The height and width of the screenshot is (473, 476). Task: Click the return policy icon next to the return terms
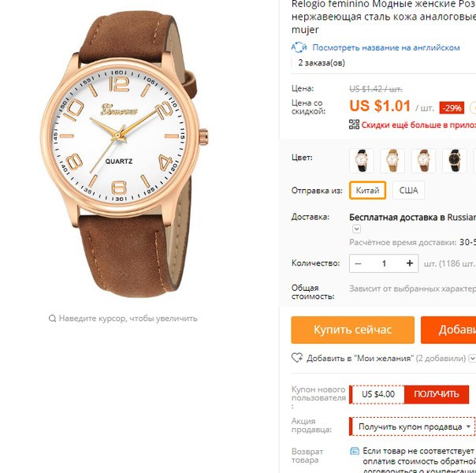[x=355, y=452]
